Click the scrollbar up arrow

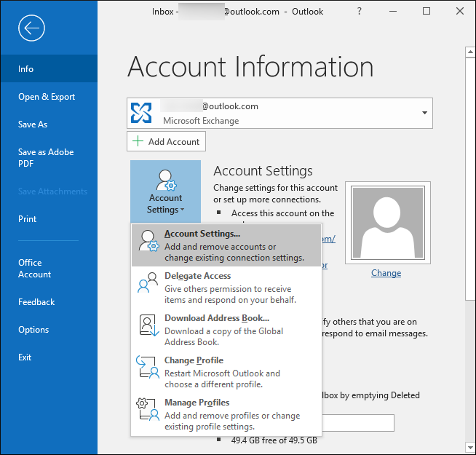[470, 52]
